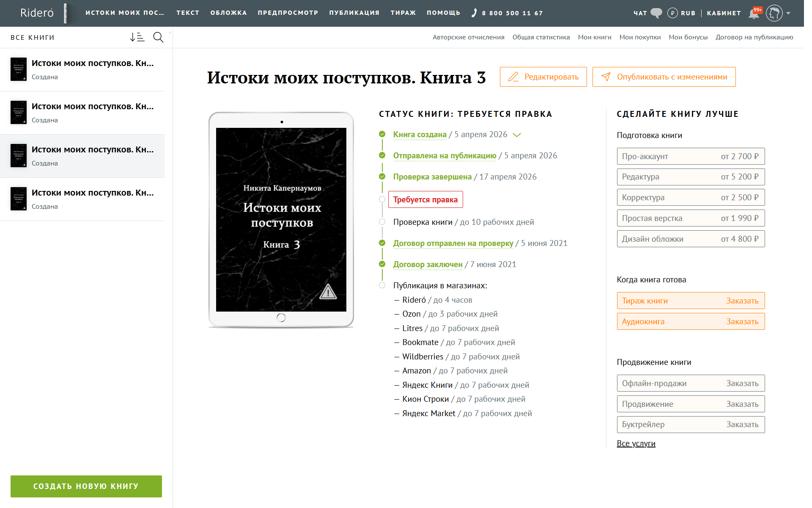The image size is (812, 508).
Task: Select the Редактура service
Action: coord(691,177)
